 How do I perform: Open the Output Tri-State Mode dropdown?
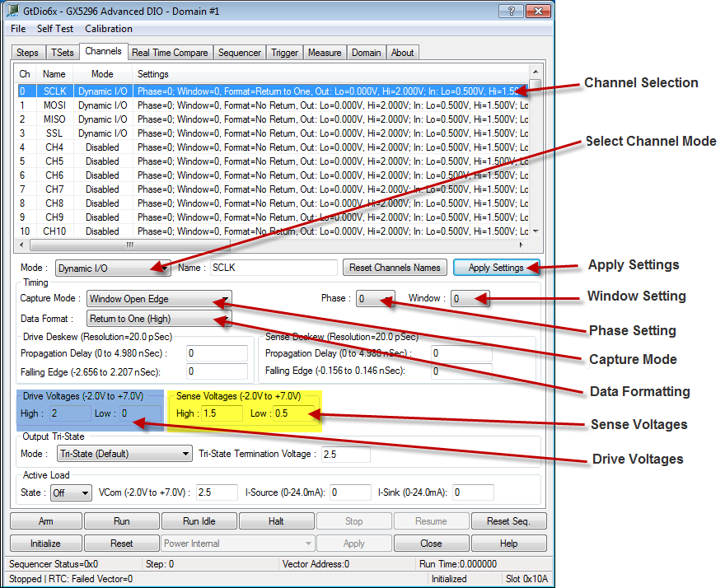click(124, 454)
